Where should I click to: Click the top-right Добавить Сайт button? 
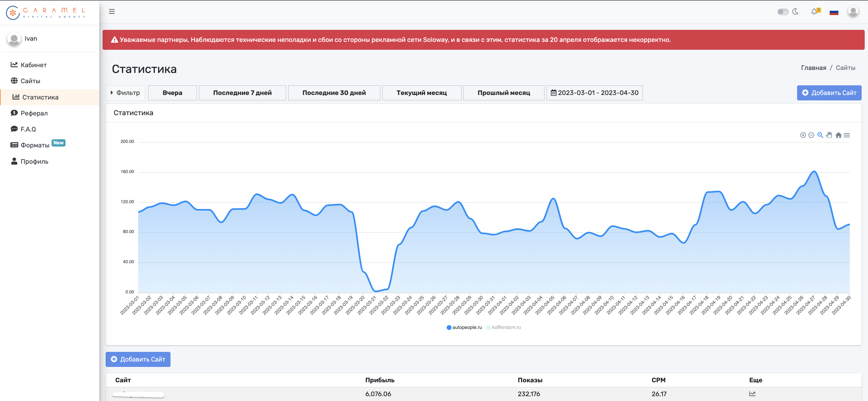pos(829,93)
